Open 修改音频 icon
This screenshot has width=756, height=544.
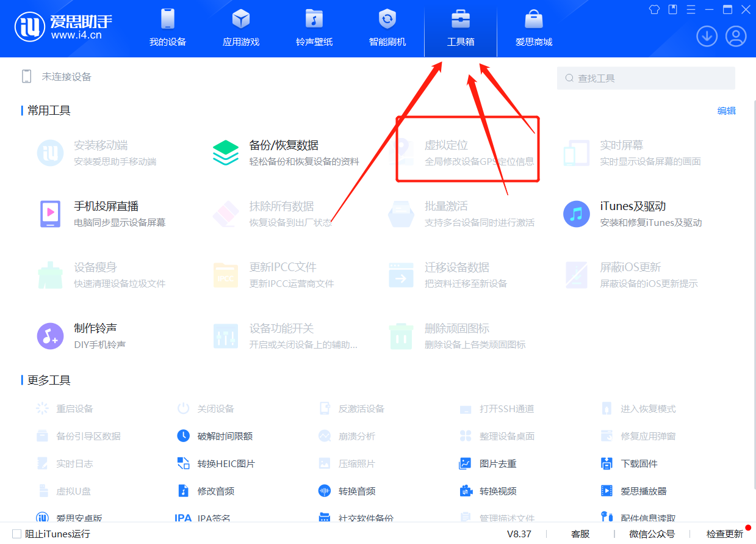(x=183, y=491)
